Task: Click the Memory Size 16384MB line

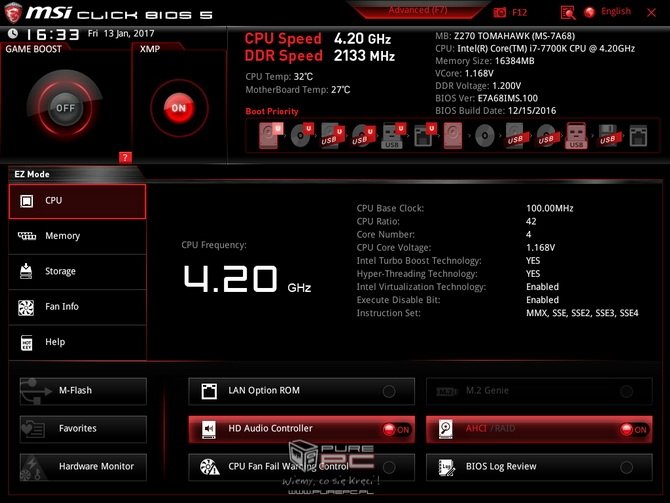Action: 485,61
